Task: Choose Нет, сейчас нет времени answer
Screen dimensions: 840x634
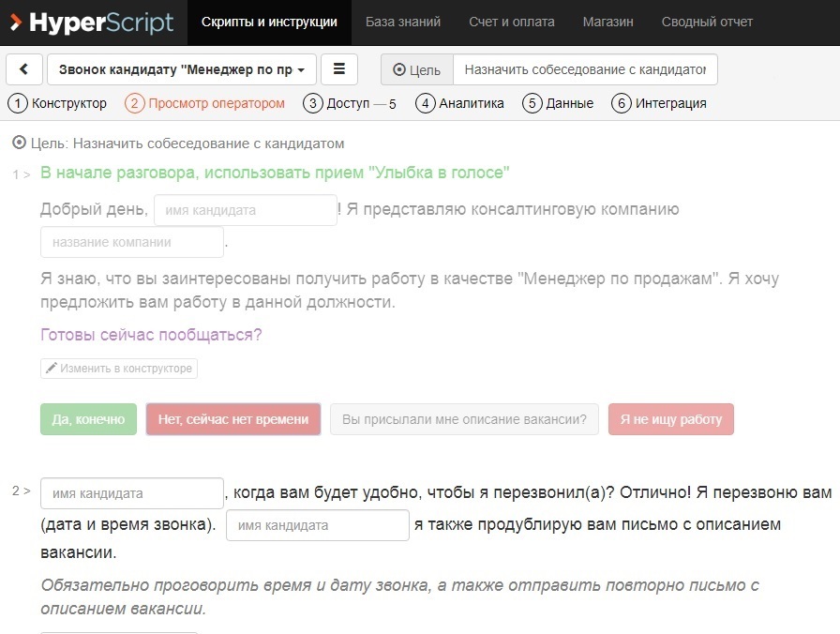Action: coord(233,419)
